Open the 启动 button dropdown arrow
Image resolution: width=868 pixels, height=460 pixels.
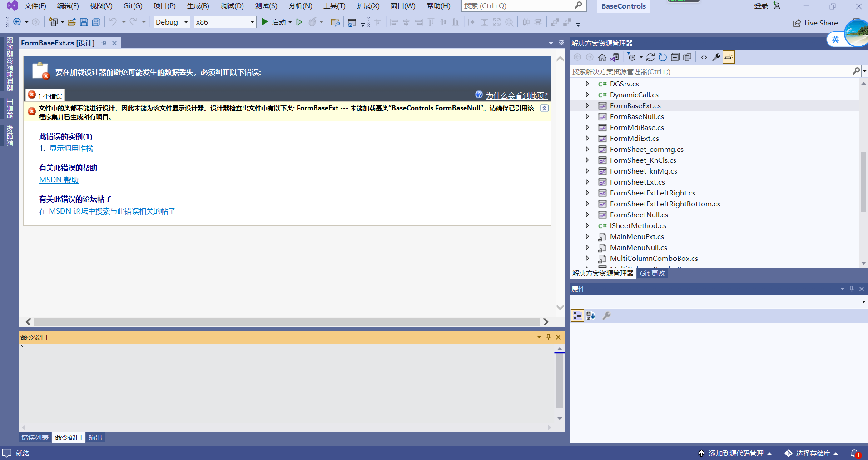click(x=290, y=22)
